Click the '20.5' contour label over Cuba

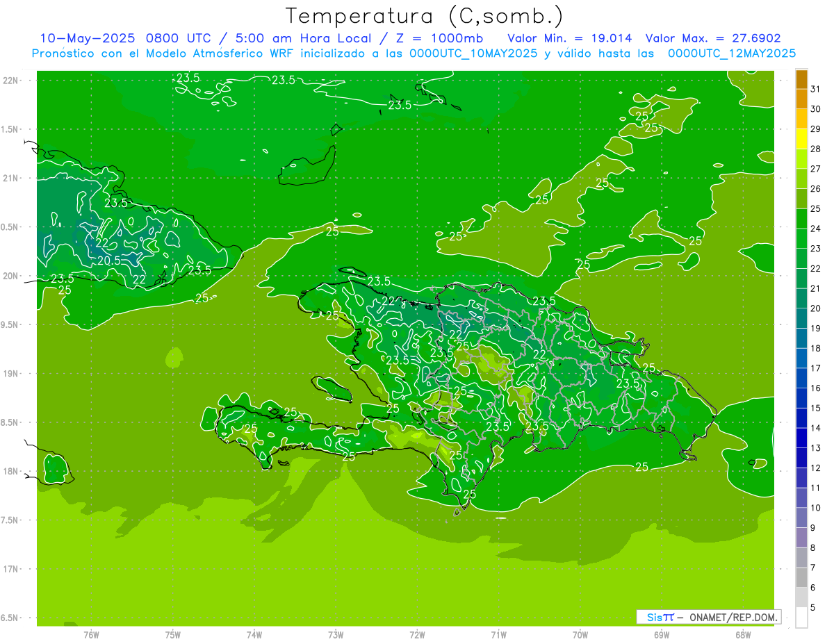click(109, 261)
